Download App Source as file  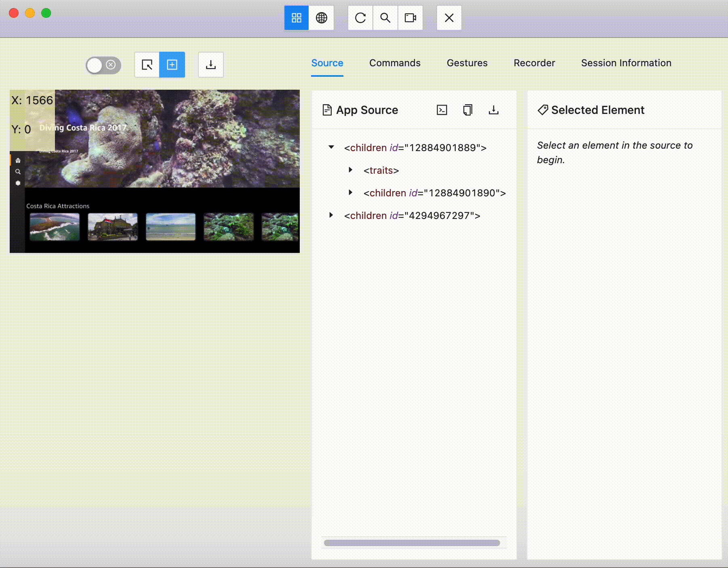click(493, 110)
